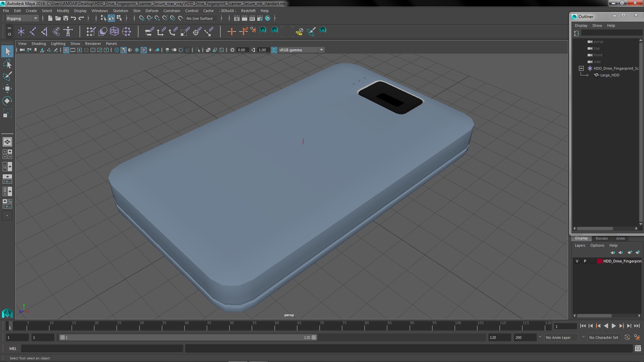Activate the Lasso select tool
The image size is (644, 362).
tap(7, 64)
